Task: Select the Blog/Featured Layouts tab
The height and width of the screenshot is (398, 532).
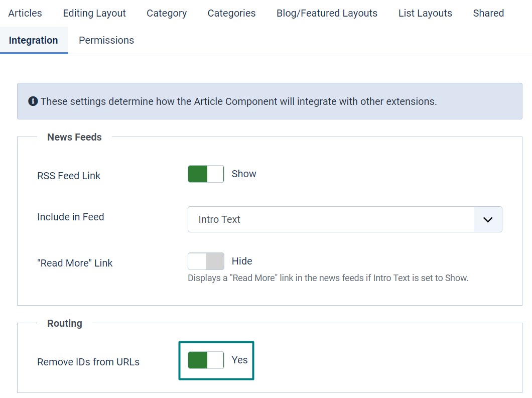Action: tap(327, 13)
